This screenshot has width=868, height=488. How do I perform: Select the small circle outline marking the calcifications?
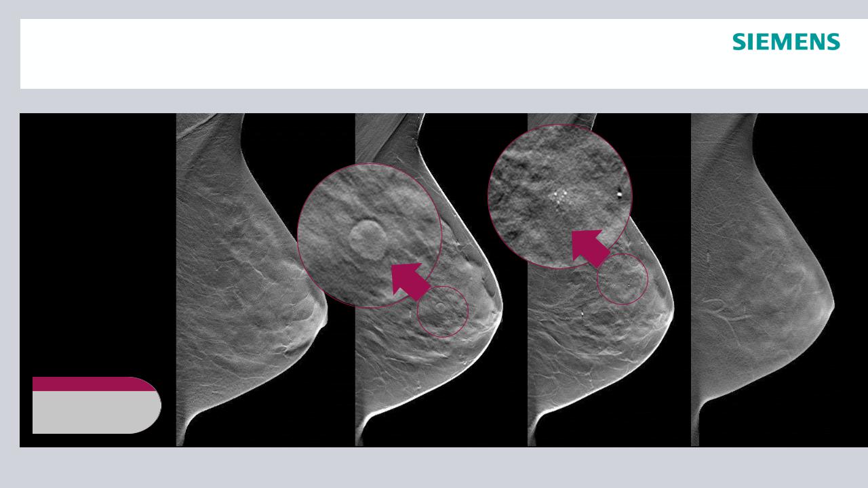(623, 279)
